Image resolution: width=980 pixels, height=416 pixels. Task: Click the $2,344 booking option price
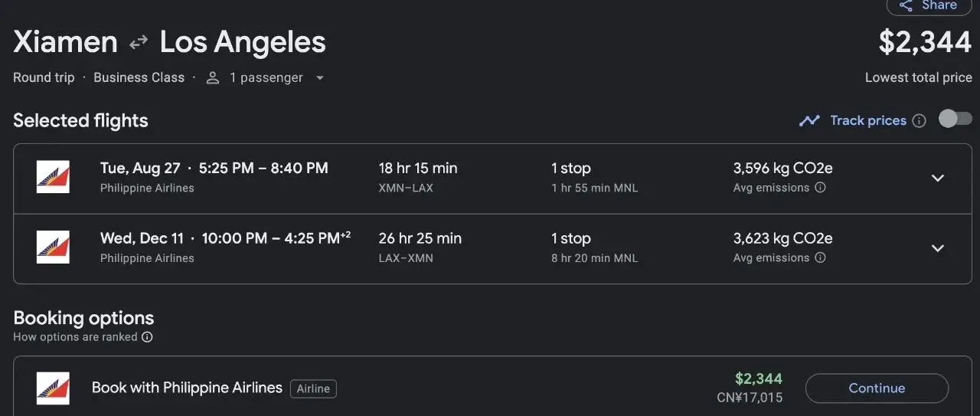[758, 378]
